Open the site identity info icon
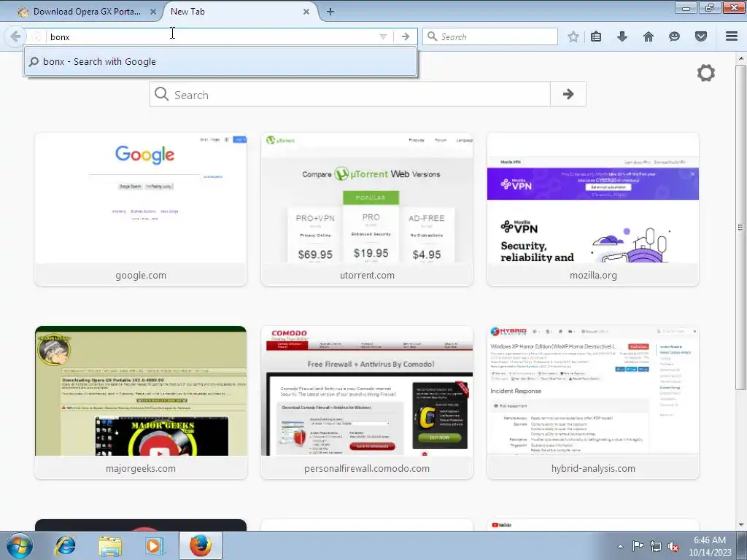747x560 pixels. click(x=36, y=36)
